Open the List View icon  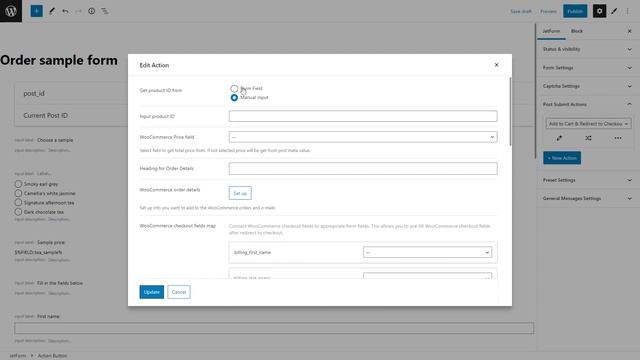[105, 11]
